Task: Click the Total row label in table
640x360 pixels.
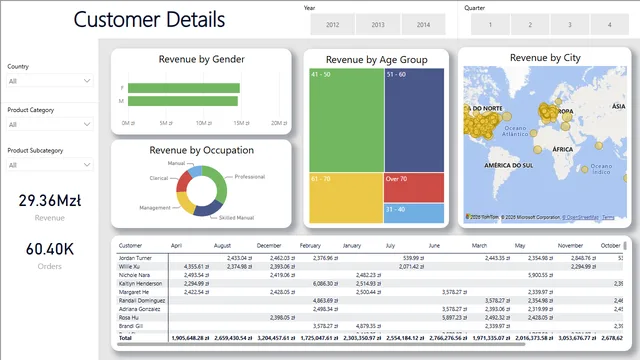Action: pos(125,338)
